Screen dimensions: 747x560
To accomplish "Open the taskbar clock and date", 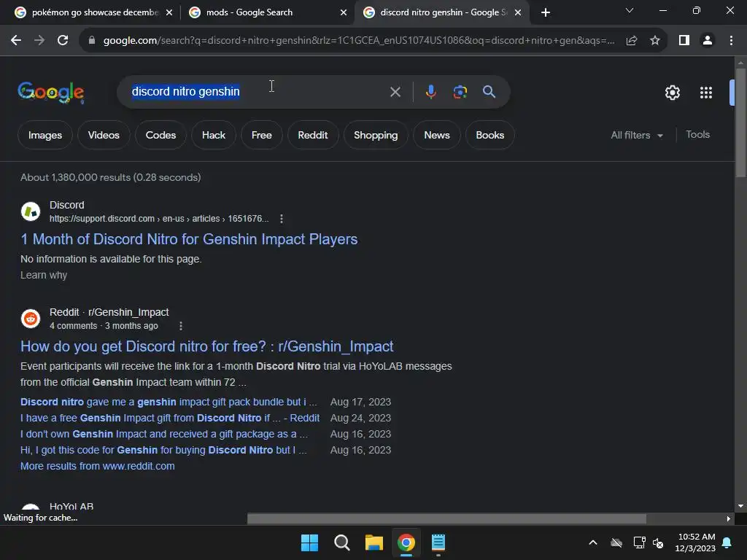I will 695,542.
